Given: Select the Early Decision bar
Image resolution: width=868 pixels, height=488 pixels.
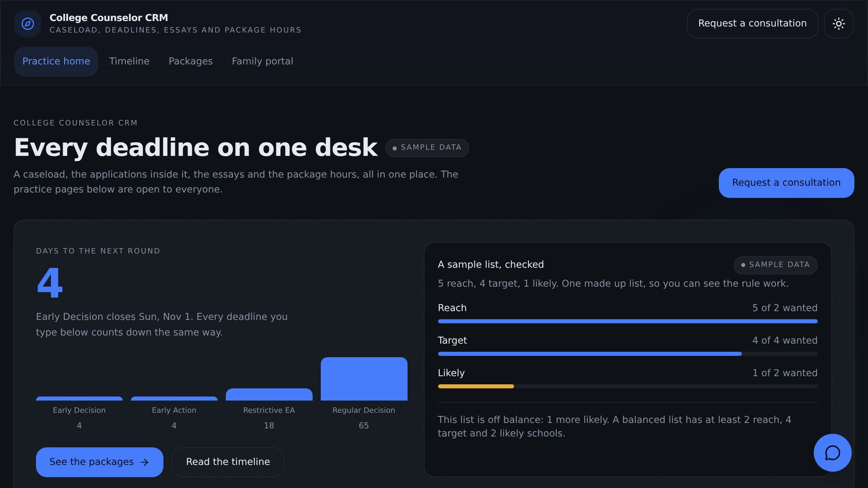Looking at the screenshot, I should coord(79,399).
